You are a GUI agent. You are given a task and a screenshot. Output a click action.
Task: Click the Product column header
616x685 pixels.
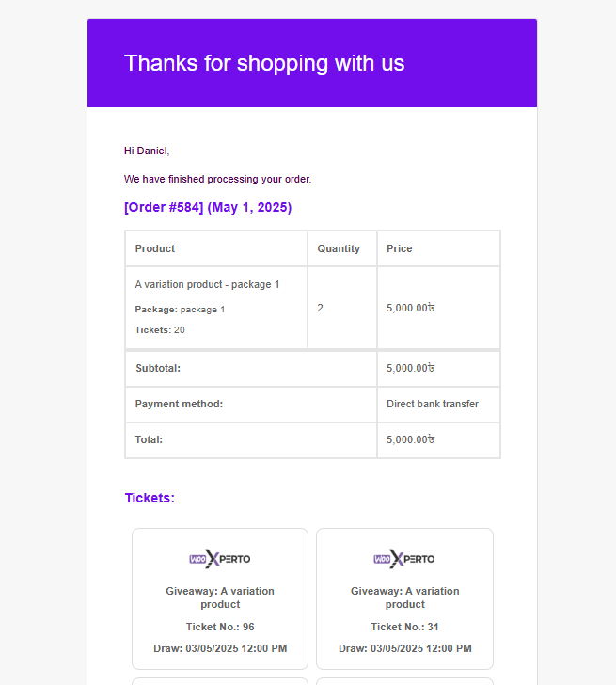(155, 248)
